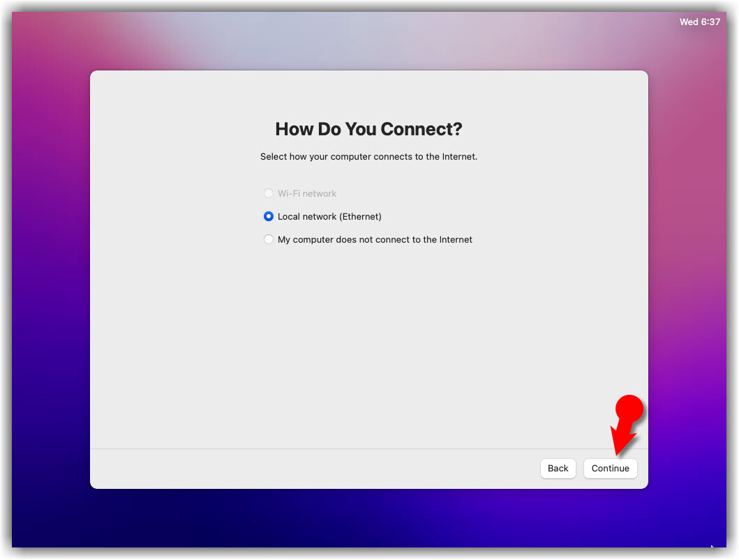Click the "Select how your computer connects" subtitle
The image size is (739, 560).
(368, 157)
